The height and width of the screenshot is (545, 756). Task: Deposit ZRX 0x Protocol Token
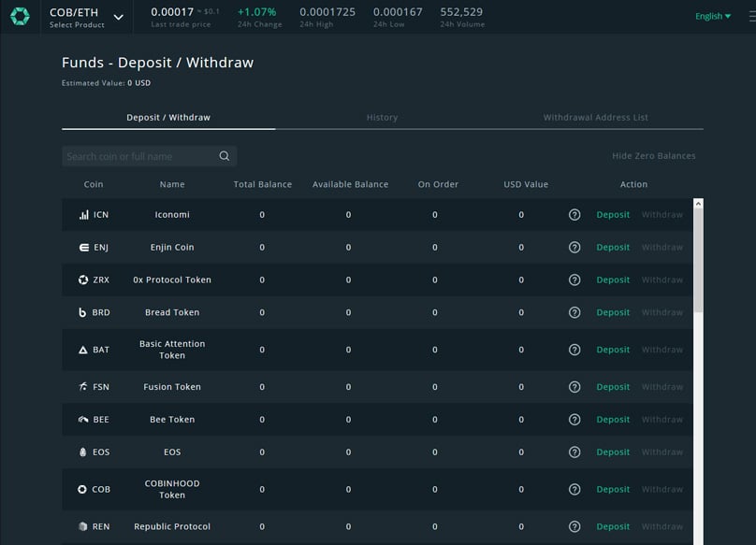tap(613, 280)
